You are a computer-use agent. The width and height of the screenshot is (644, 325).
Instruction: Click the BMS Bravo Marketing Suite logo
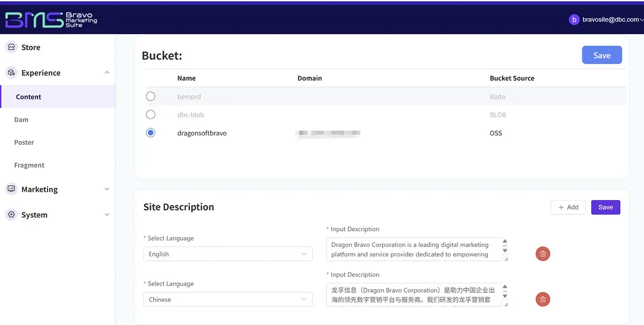coord(52,19)
